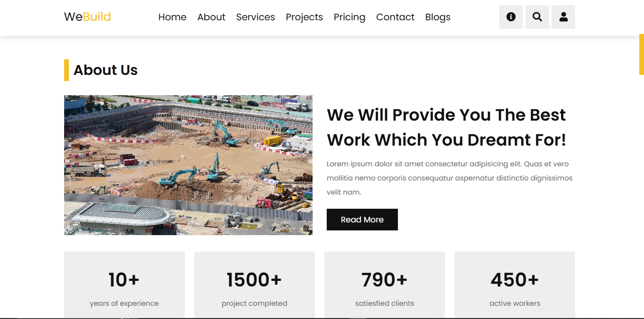Image resolution: width=644 pixels, height=319 pixels.
Task: Click the construction site image
Action: (188, 165)
